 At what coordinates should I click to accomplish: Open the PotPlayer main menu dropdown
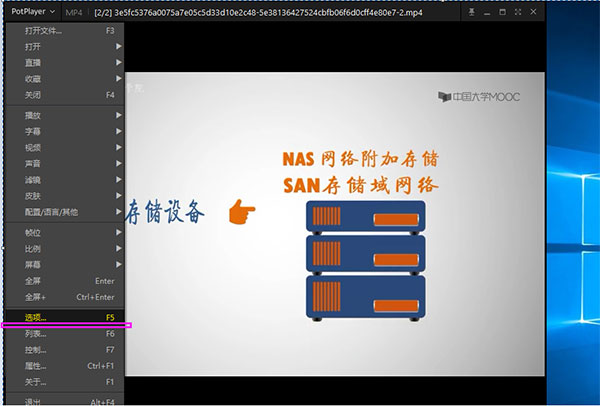coord(32,11)
